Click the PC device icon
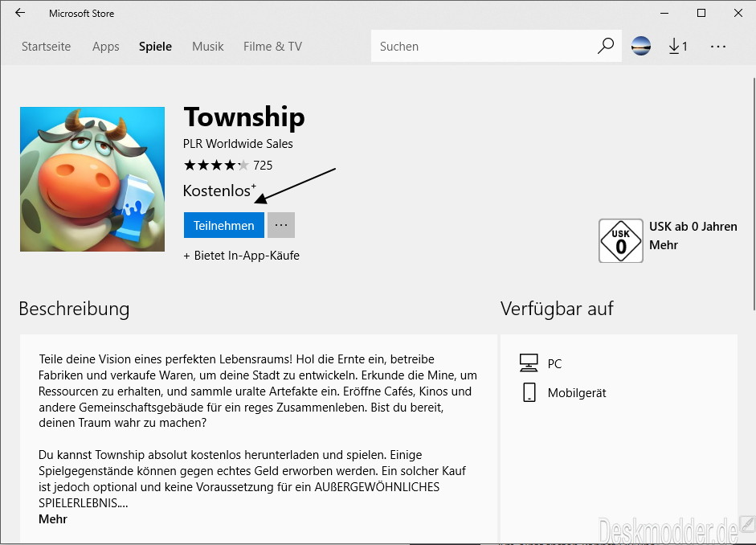 point(529,363)
